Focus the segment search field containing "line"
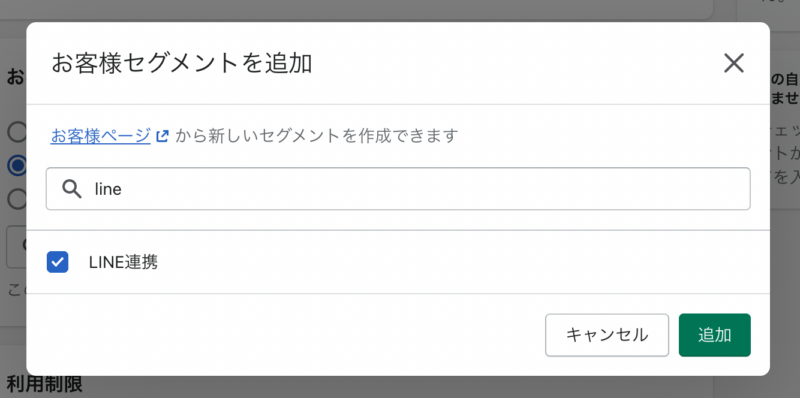Screen dimensions: 800x398 pos(398,189)
